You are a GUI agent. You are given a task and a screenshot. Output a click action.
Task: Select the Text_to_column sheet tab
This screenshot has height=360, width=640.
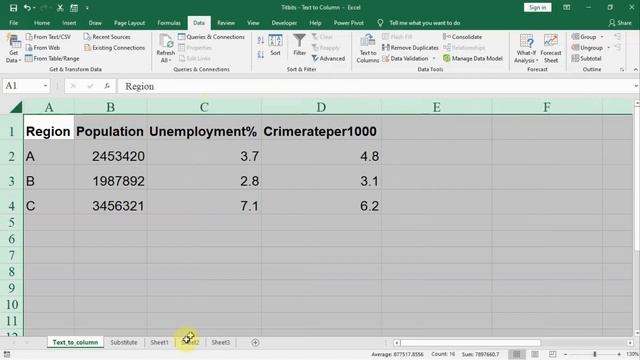(x=75, y=342)
